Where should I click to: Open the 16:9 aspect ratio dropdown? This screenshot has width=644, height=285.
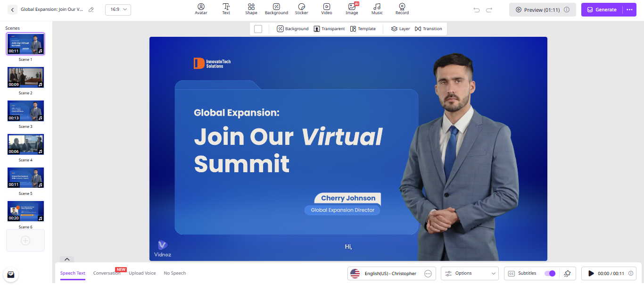(x=118, y=9)
